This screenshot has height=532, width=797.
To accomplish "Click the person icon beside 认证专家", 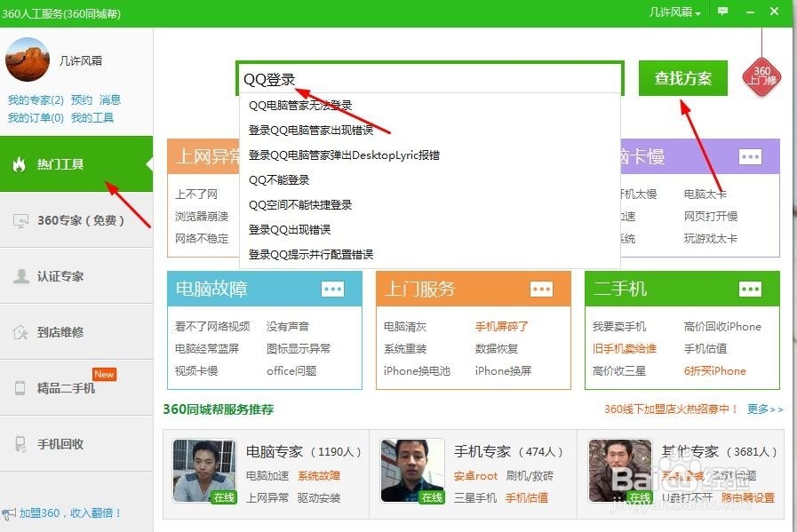I will tap(20, 276).
